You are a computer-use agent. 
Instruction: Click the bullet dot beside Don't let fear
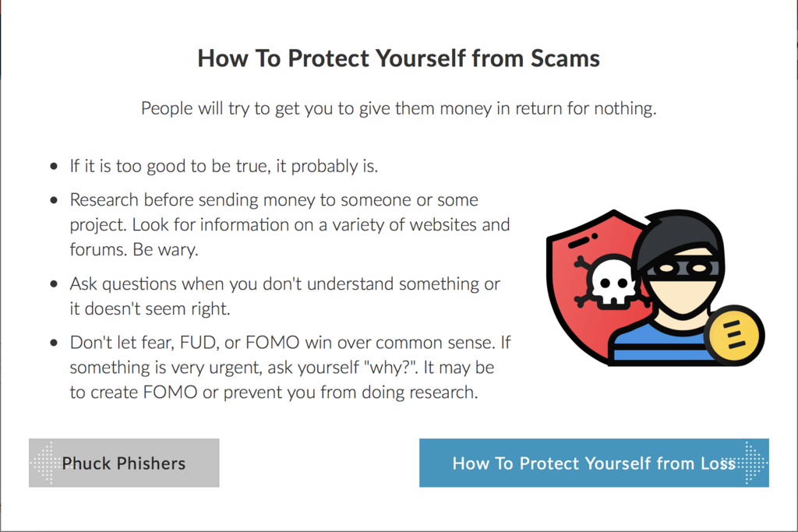54,343
